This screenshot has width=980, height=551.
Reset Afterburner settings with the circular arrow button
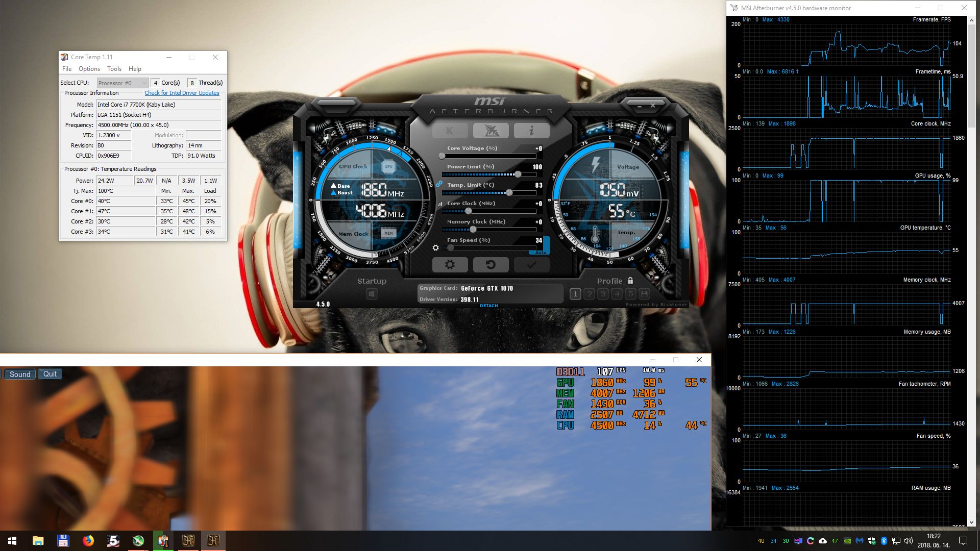pyautogui.click(x=491, y=265)
